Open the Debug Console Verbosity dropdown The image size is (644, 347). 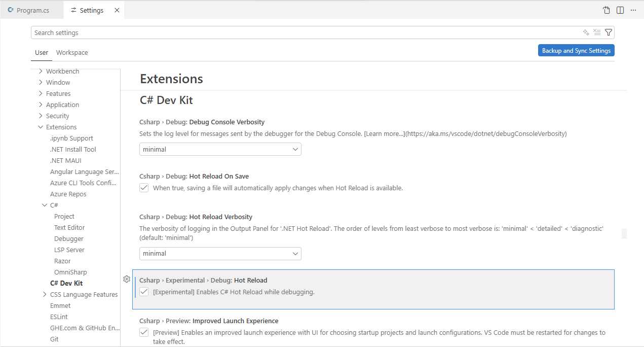click(220, 149)
